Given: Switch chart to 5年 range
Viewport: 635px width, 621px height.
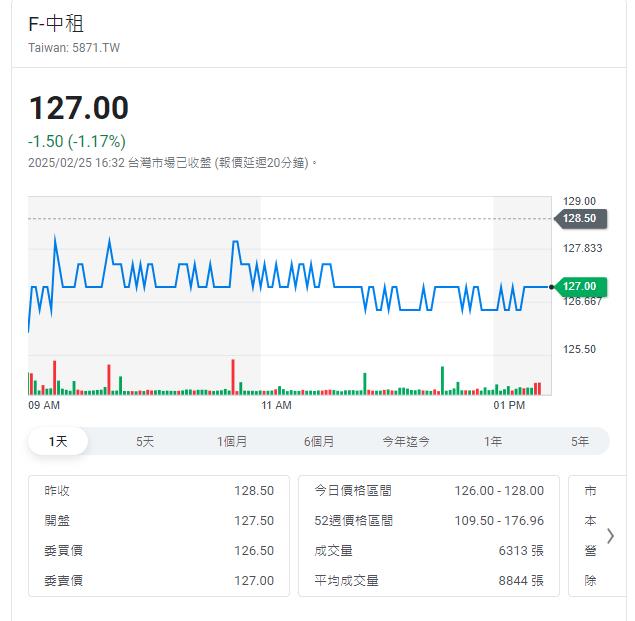Looking at the screenshot, I should pos(580,441).
